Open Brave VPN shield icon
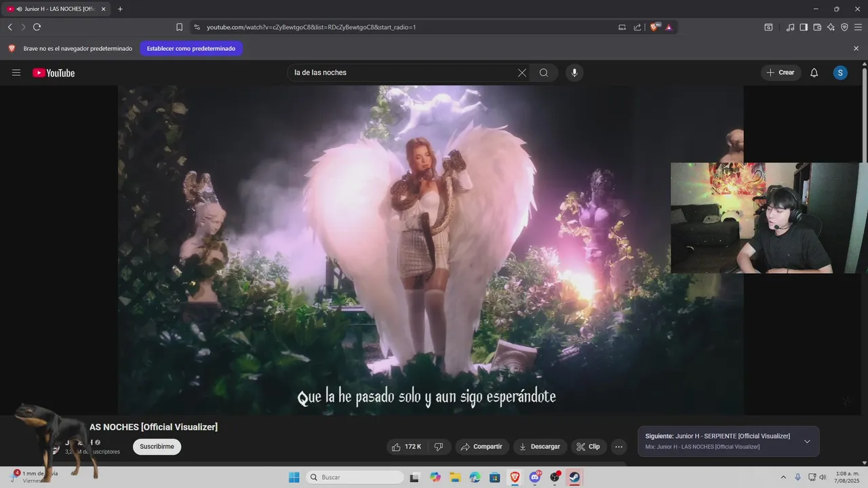The width and height of the screenshot is (868, 488). pos(844,27)
